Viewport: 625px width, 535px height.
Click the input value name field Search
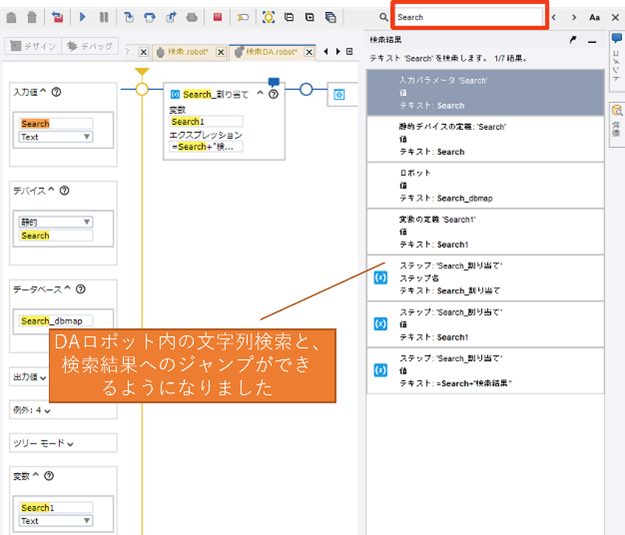coord(56,124)
